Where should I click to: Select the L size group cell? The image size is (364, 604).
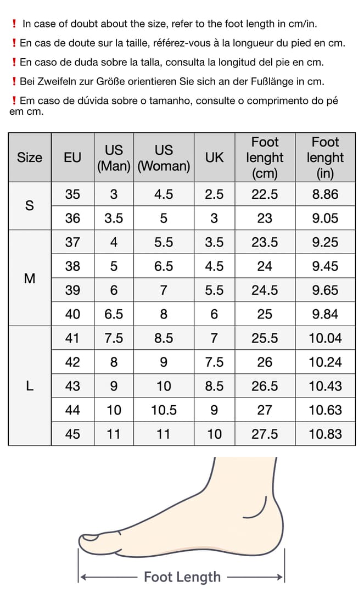[30, 385]
